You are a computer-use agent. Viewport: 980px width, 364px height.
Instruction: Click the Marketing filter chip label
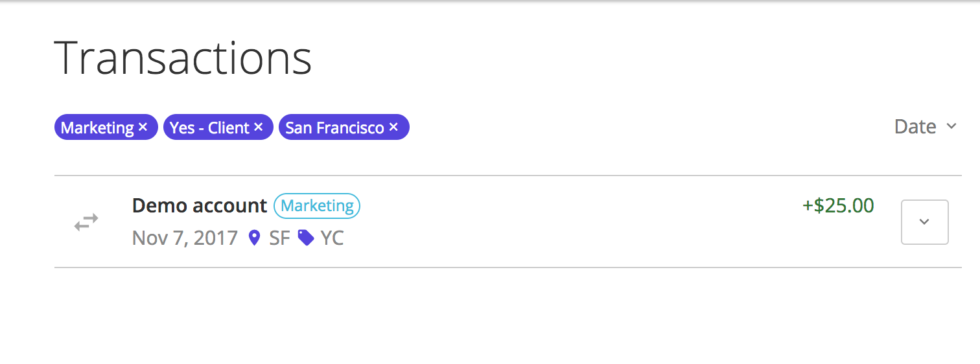click(x=97, y=128)
